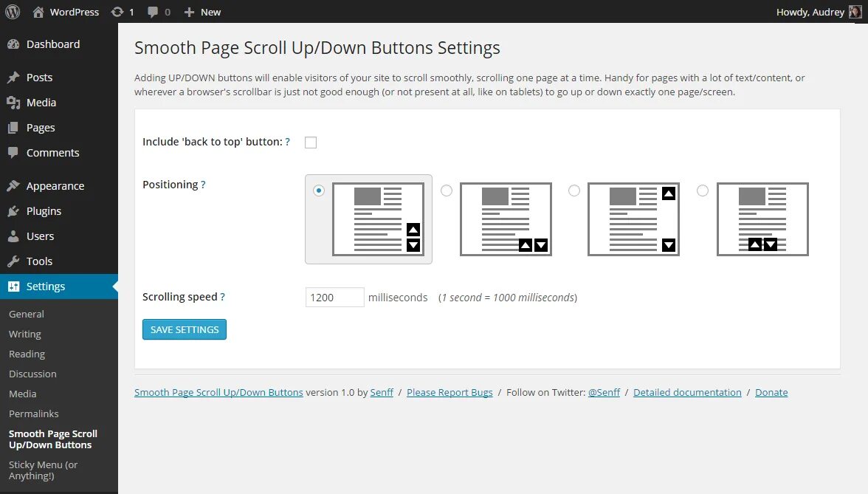The image size is (868, 494).
Task: Click the Plugins plug icon
Action: 13,211
